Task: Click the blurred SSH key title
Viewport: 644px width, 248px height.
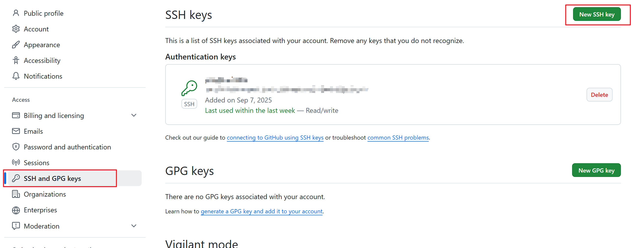Action: 226,80
